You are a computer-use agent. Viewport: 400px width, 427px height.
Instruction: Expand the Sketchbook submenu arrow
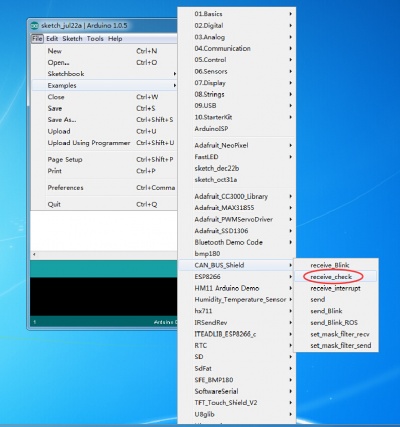(x=175, y=74)
